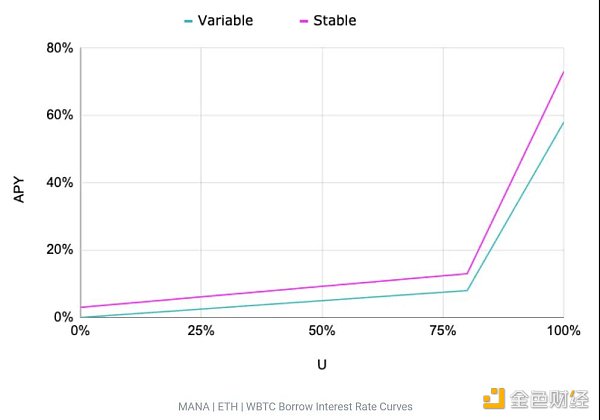Click the 60% y-axis tick label
Viewport: 600px width, 420px height.
click(60, 115)
